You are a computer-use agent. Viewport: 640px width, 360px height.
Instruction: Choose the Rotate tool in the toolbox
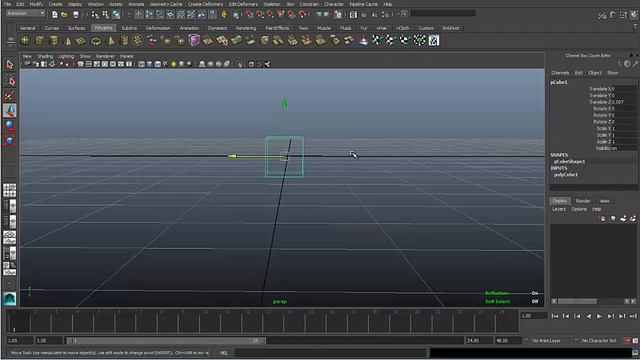(x=10, y=126)
